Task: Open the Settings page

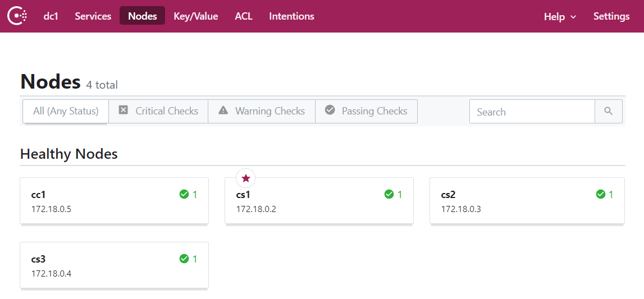Action: pyautogui.click(x=611, y=16)
